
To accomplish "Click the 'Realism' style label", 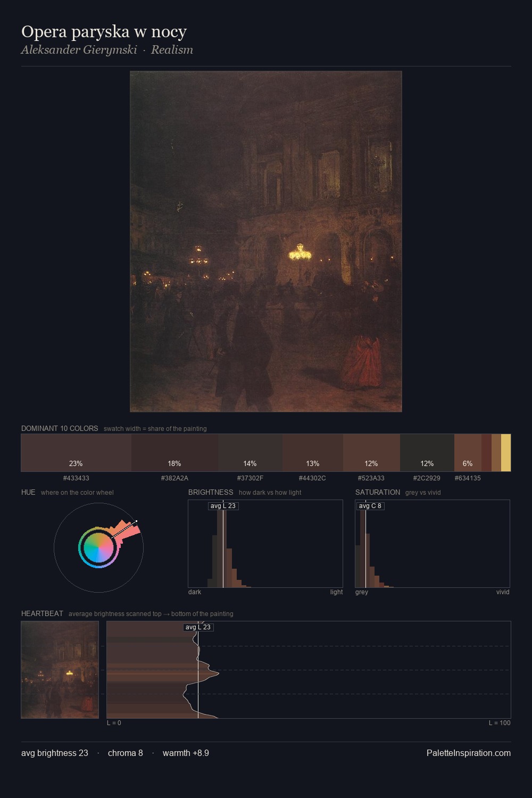I will 172,50.
